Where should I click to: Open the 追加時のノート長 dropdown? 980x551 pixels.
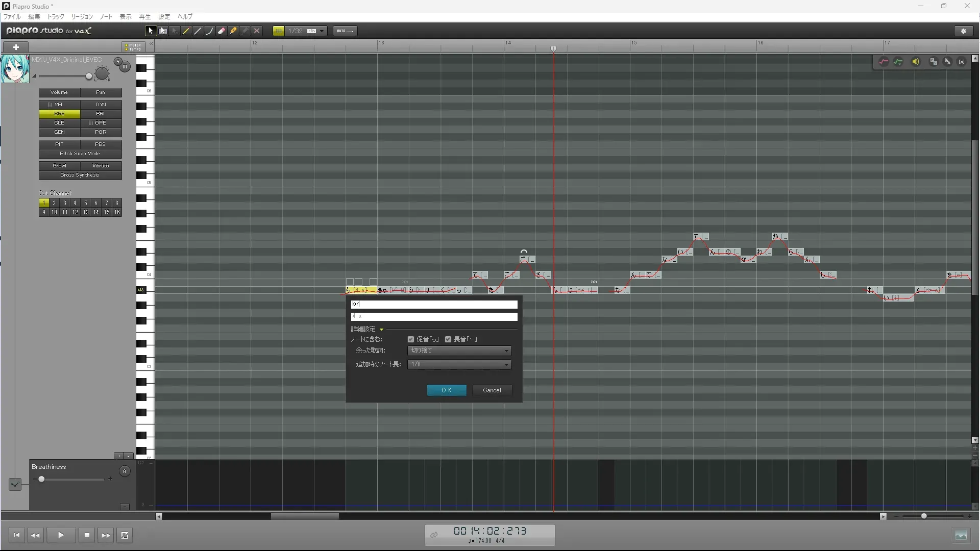click(459, 364)
